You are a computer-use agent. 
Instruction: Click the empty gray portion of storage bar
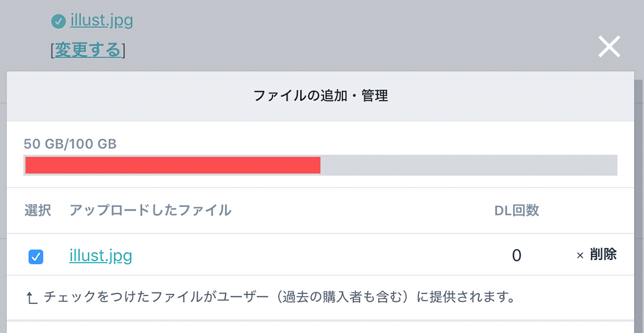point(469,165)
